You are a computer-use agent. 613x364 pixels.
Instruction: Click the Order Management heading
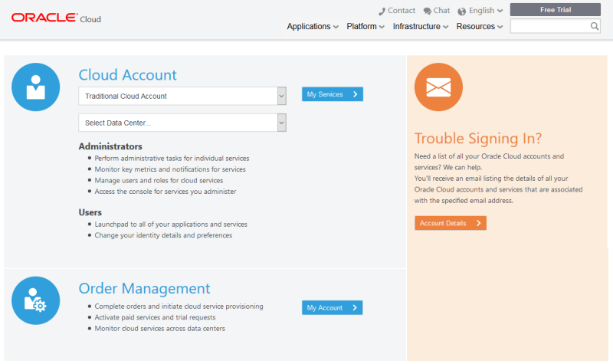[144, 289]
